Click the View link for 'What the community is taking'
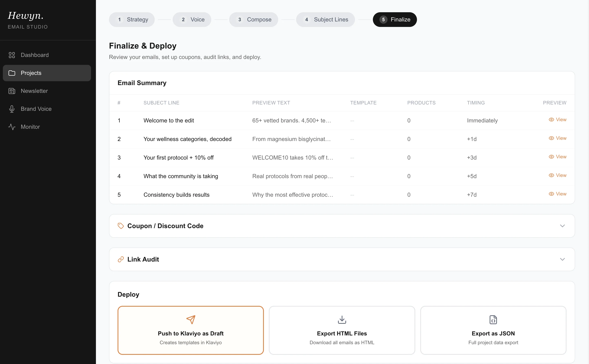The image size is (589, 364). [x=561, y=175]
